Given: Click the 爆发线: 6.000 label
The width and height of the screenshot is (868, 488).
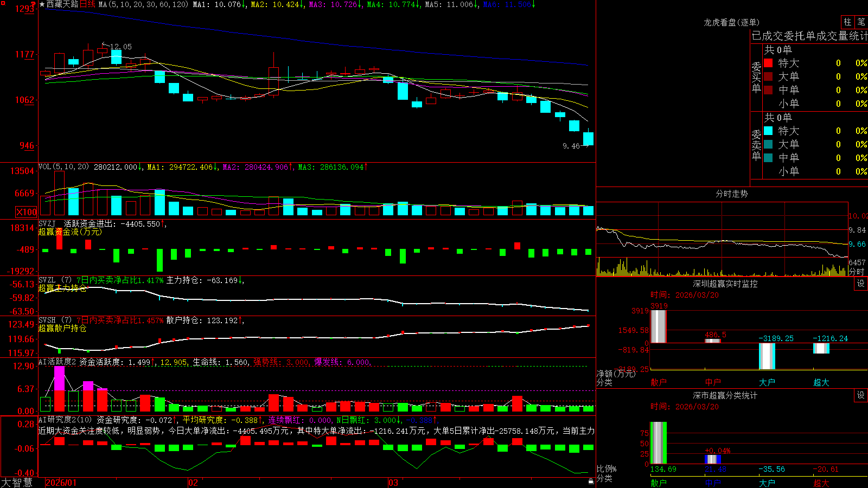Looking at the screenshot, I should pos(342,362).
